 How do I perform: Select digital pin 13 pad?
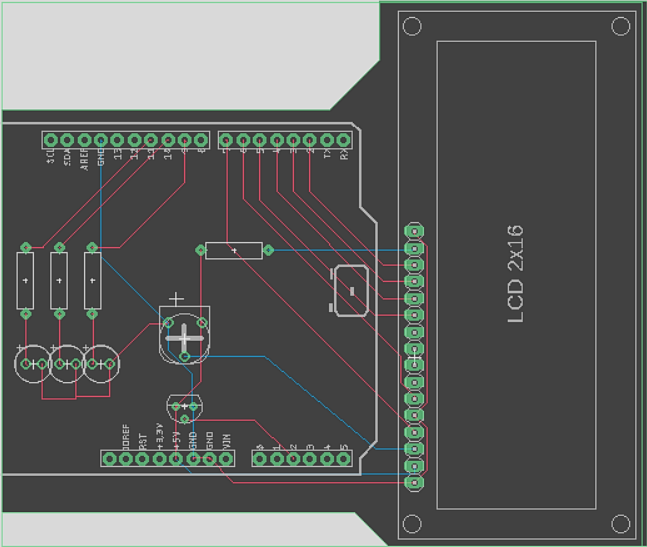pos(117,140)
